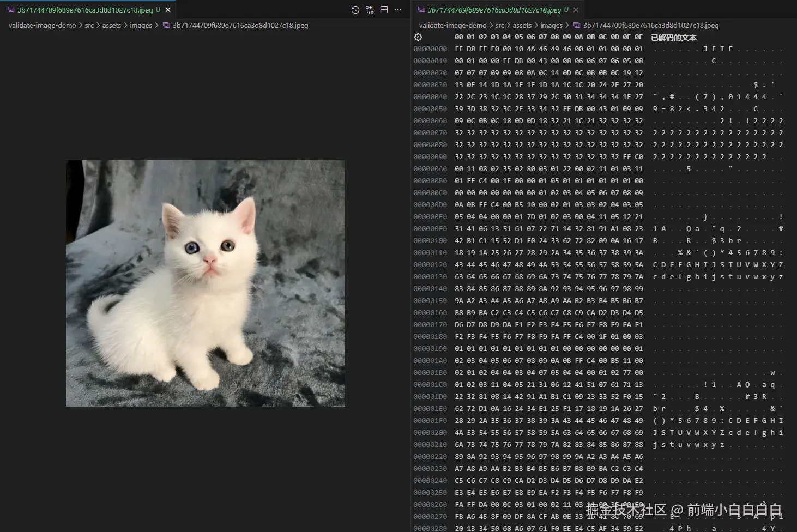This screenshot has height=532, width=797.
Task: Click decoded letter J in row 00000000
Action: (x=705, y=49)
